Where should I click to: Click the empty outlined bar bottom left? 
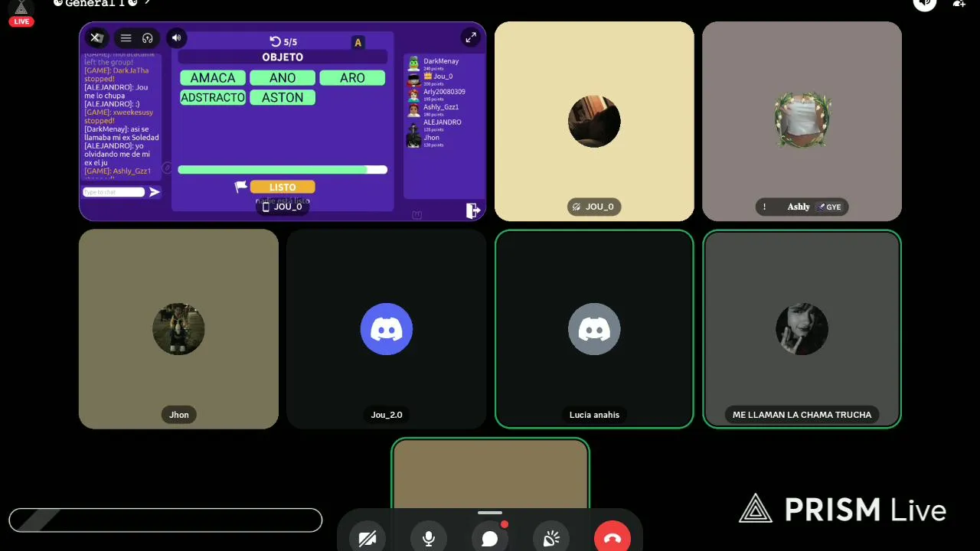click(165, 520)
